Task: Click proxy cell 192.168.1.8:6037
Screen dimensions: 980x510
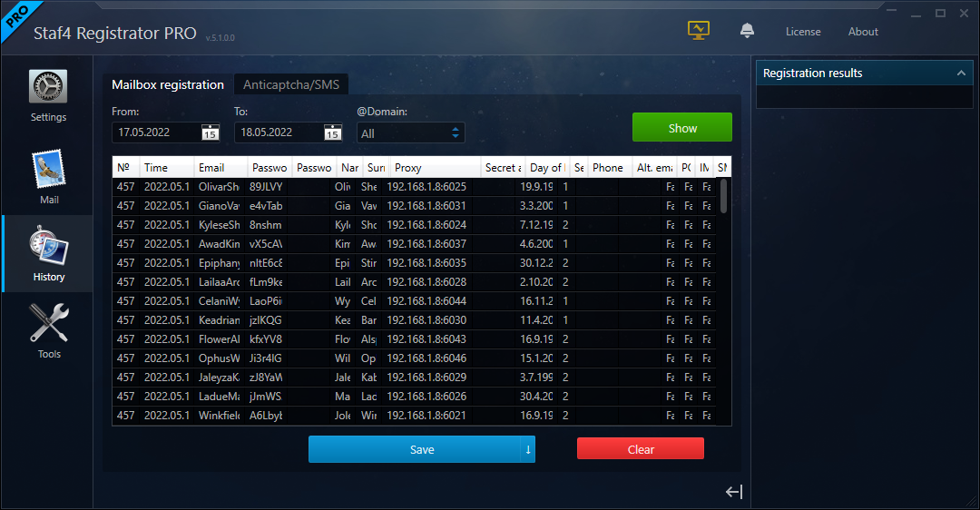Action: click(x=426, y=244)
